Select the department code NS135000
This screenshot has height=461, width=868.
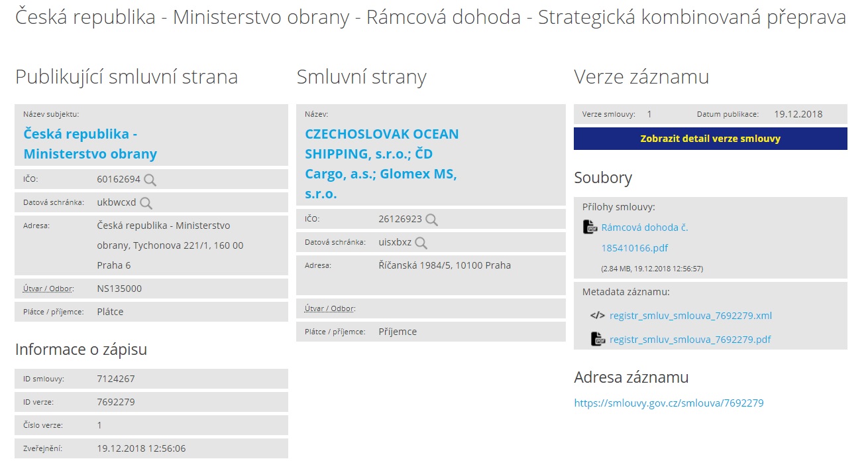coord(119,289)
